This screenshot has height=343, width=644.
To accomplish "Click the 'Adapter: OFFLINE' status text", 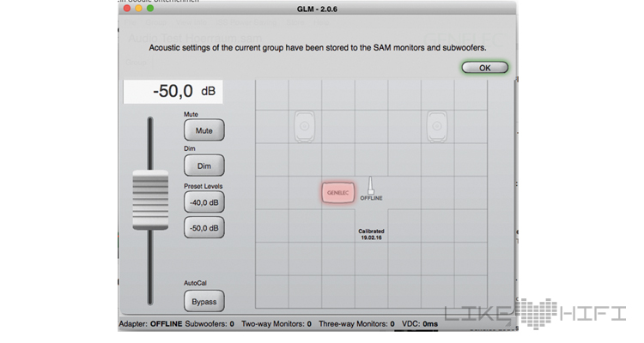I will coord(150,324).
